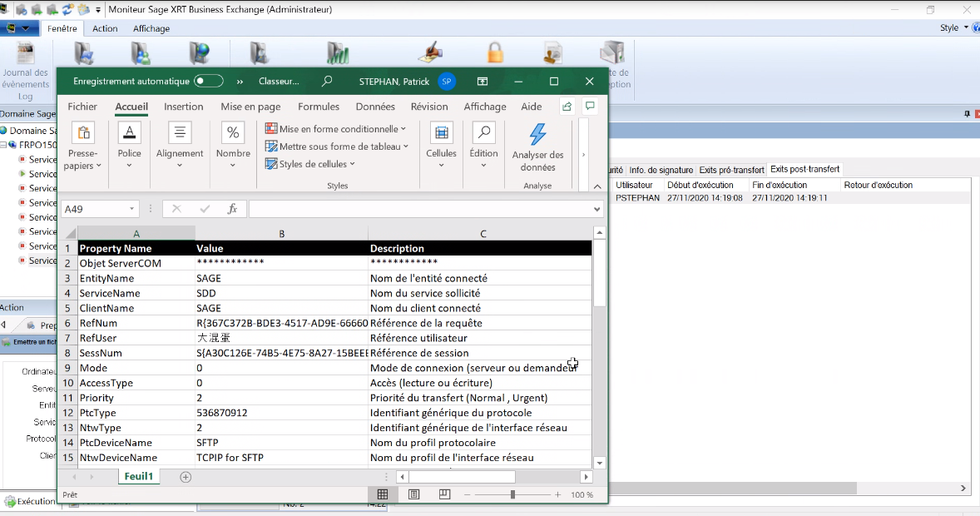The width and height of the screenshot is (980, 516).
Task: Open the Cellules group icon
Action: [441, 133]
